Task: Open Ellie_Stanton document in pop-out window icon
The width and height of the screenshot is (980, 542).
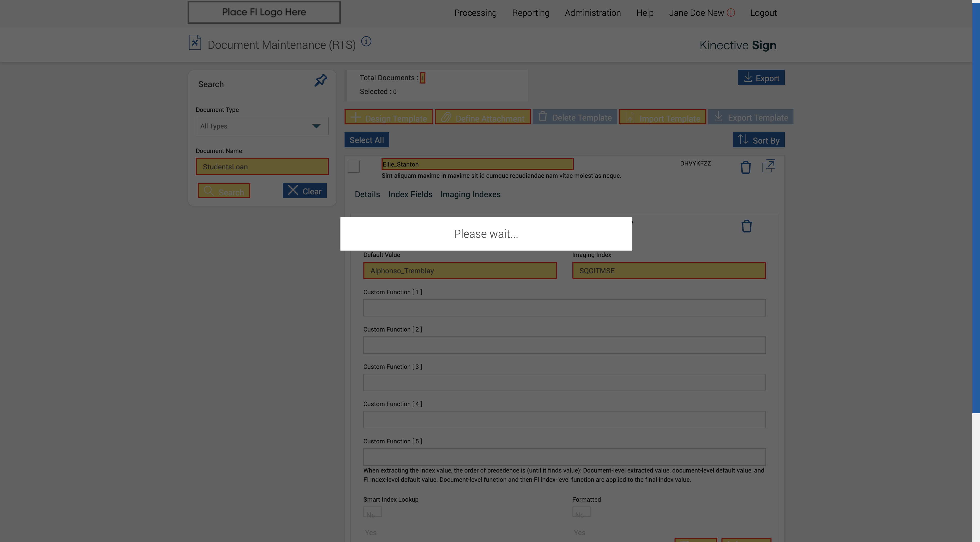Action: click(768, 166)
